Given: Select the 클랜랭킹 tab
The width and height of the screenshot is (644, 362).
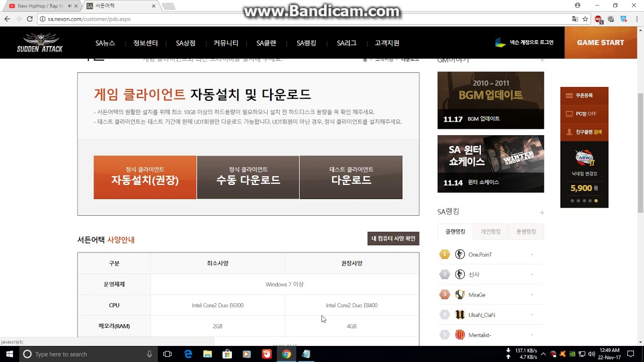Looking at the screenshot, I should (455, 232).
